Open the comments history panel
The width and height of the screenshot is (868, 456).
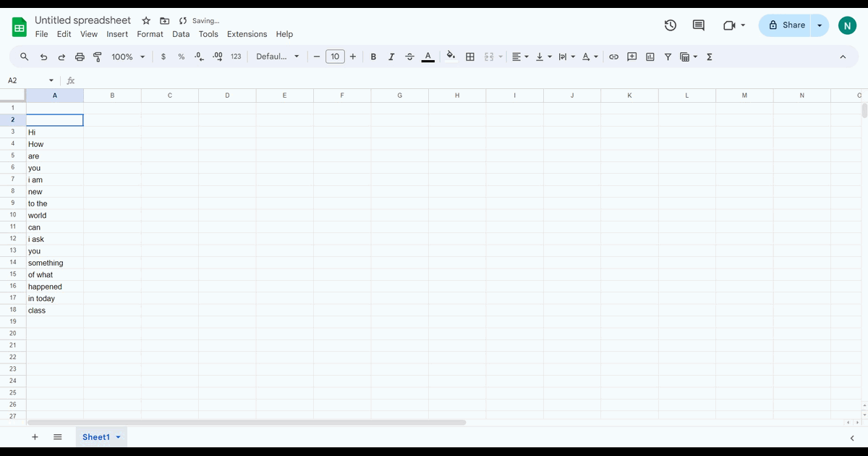[x=699, y=25]
